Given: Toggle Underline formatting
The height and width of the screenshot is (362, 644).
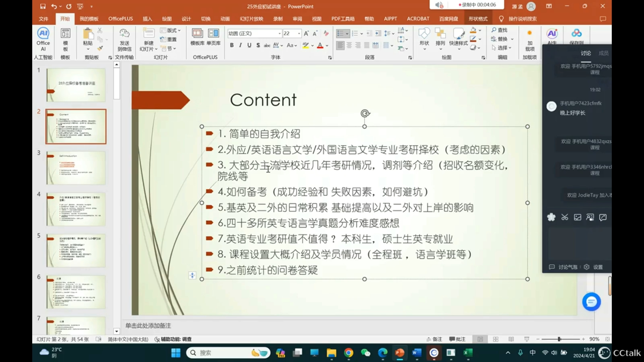Looking at the screenshot, I should [249, 45].
